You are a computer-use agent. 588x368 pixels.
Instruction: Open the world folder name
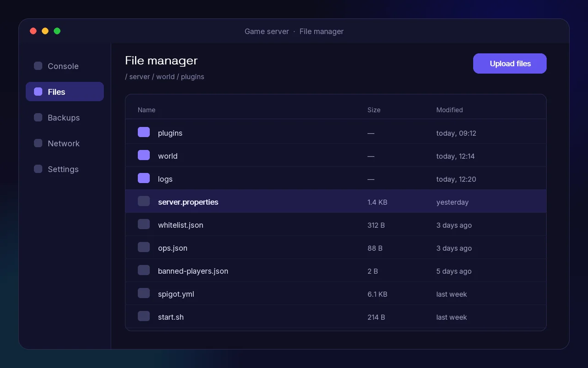pos(168,156)
